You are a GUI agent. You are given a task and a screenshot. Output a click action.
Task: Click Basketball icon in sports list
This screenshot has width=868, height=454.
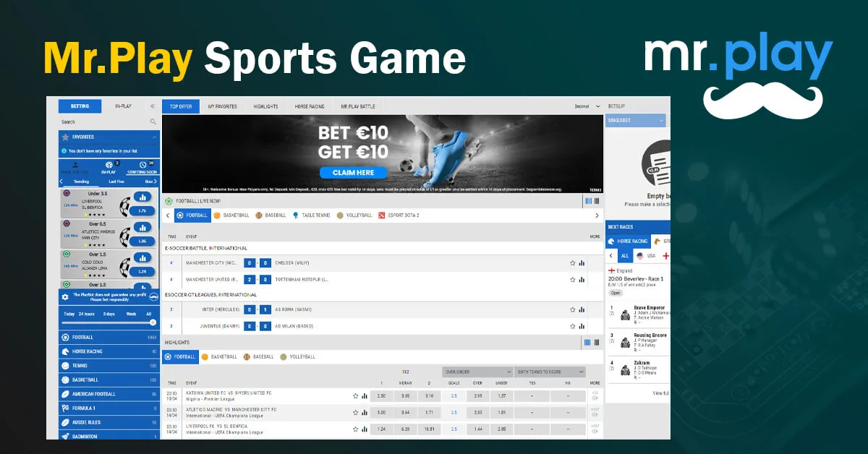point(66,380)
